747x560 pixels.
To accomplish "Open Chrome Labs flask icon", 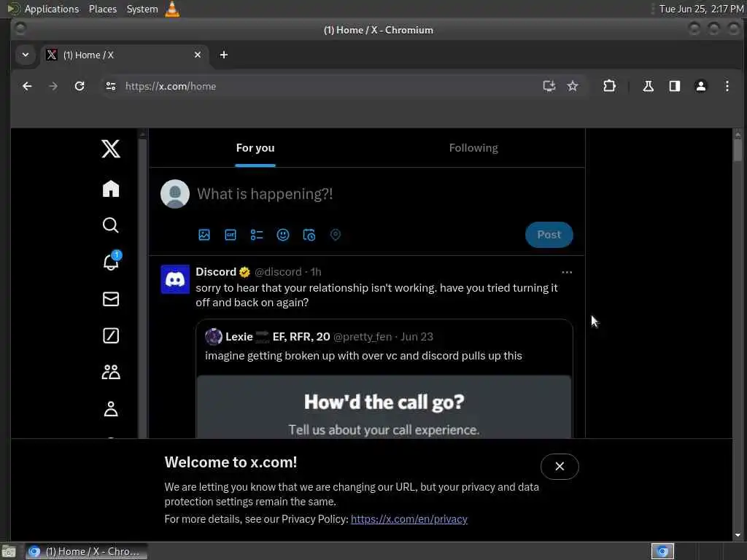I will point(648,86).
